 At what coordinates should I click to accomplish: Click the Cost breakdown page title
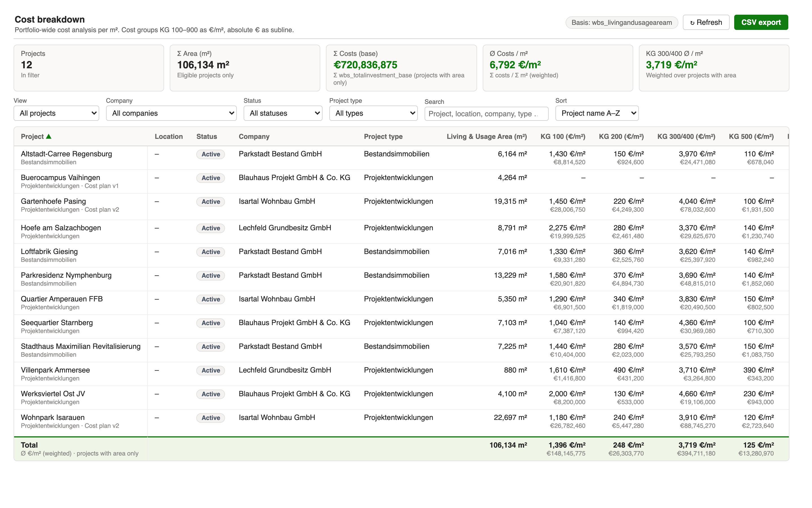click(50, 19)
